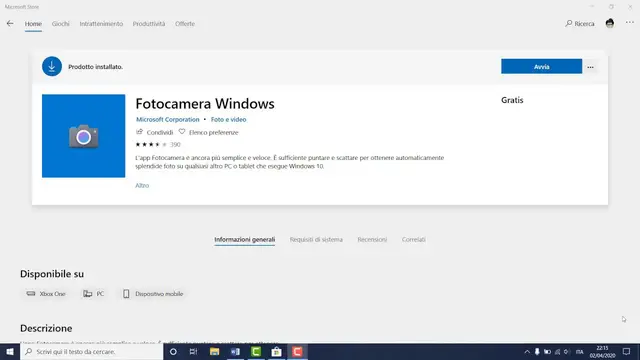Open the red Camtasia recorder taskbar icon
640x360 pixels.
click(x=297, y=351)
